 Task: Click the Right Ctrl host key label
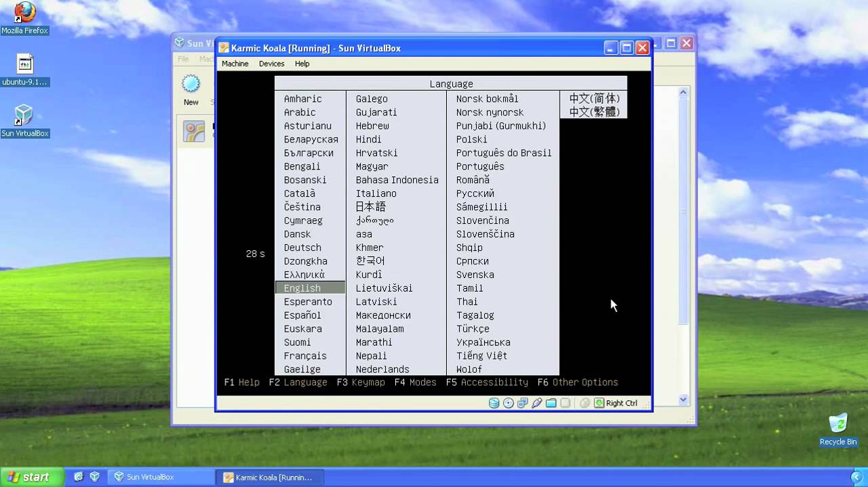click(x=621, y=403)
